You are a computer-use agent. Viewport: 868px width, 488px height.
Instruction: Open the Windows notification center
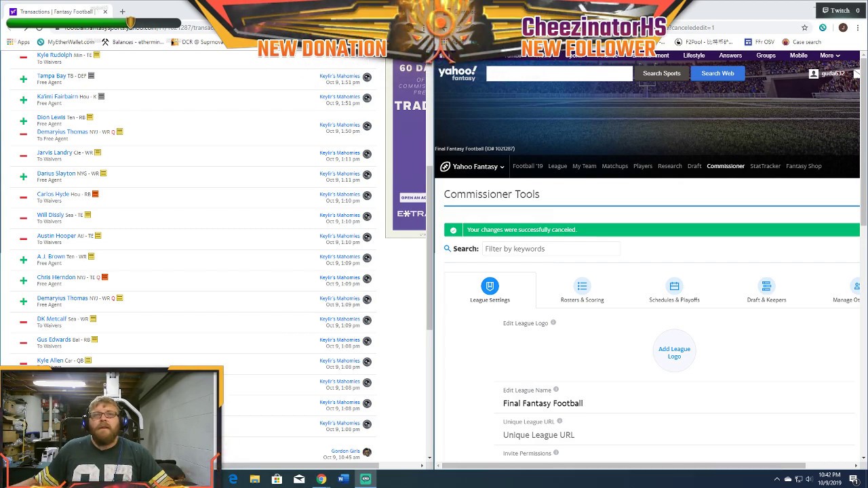click(x=854, y=479)
